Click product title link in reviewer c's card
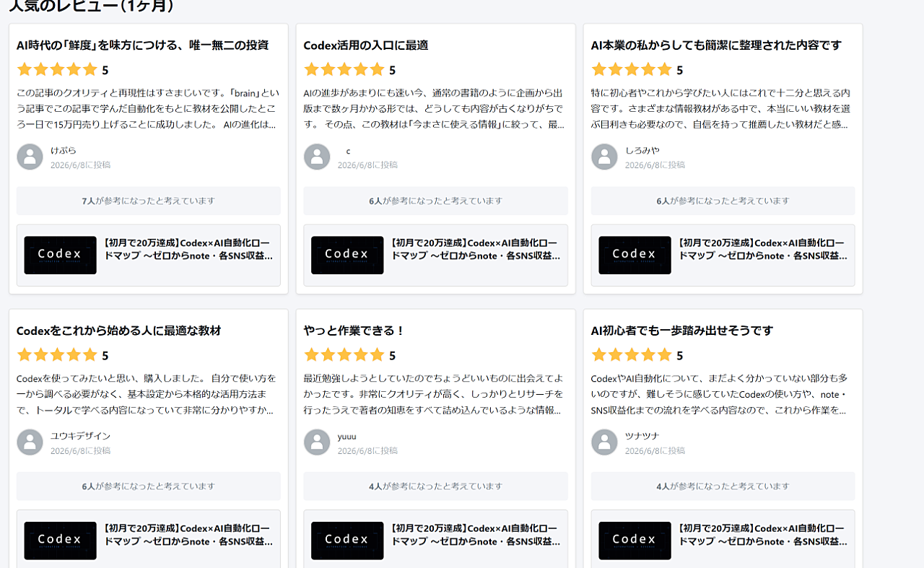Image resolution: width=924 pixels, height=568 pixels. click(474, 250)
